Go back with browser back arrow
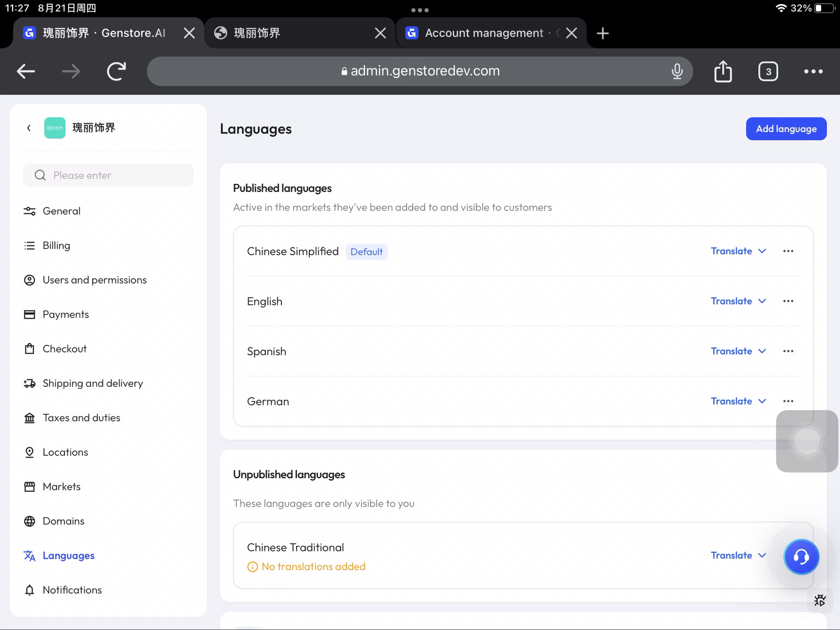840x630 pixels. pos(26,71)
